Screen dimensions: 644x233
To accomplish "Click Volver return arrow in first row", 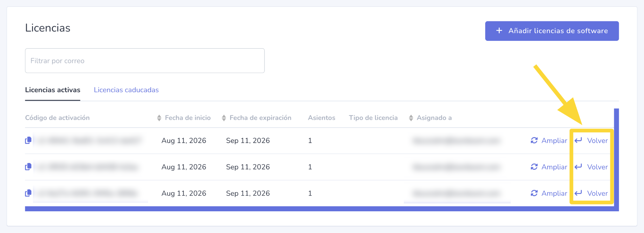I will [x=578, y=140].
